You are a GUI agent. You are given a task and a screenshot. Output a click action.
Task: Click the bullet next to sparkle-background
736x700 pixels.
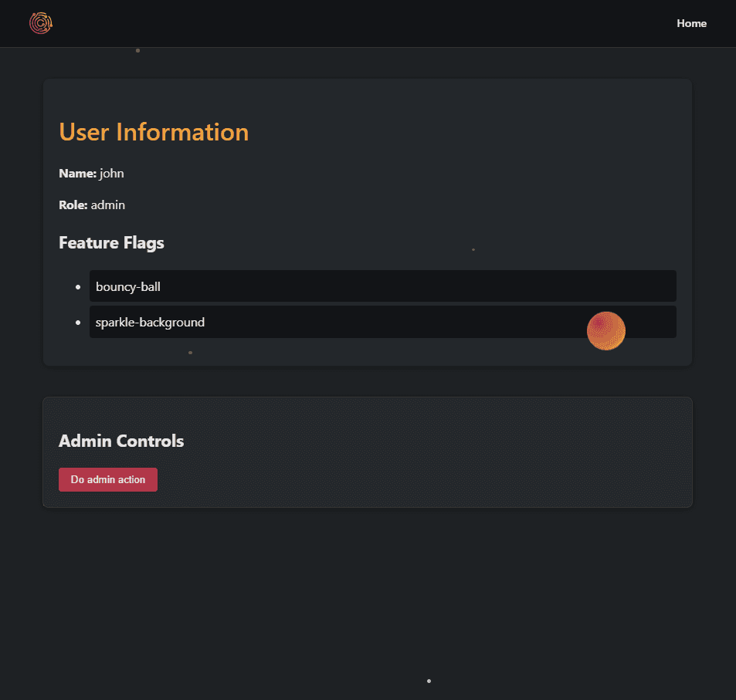(77, 322)
